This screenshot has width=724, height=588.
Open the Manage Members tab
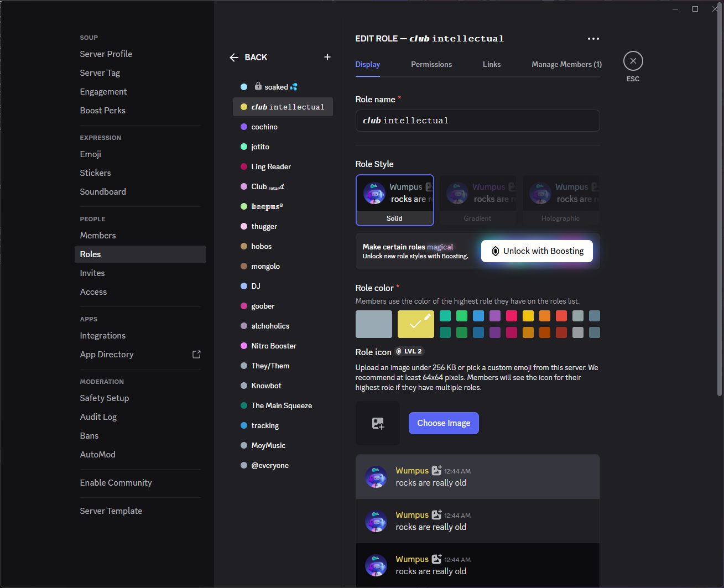tap(566, 64)
